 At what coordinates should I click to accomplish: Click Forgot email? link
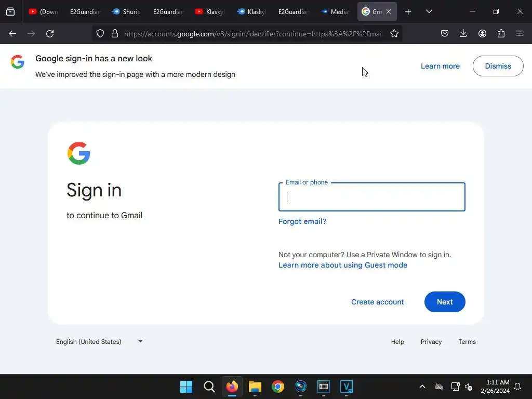tap(302, 221)
